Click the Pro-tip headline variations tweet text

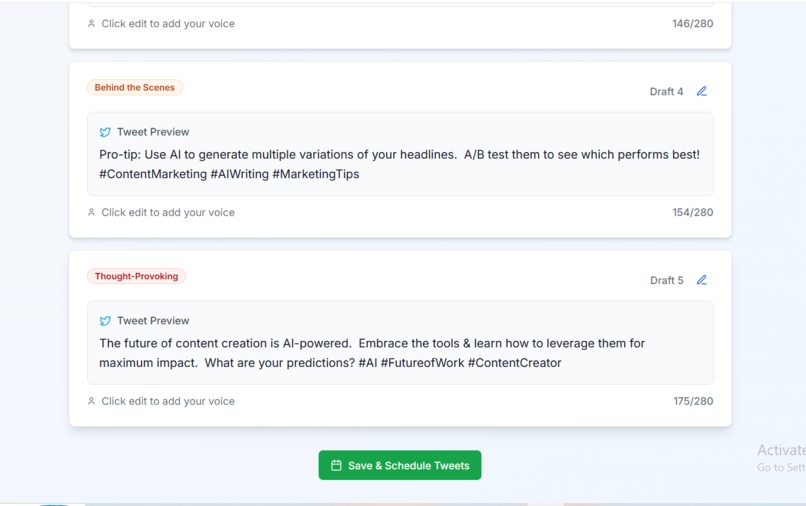click(x=399, y=164)
